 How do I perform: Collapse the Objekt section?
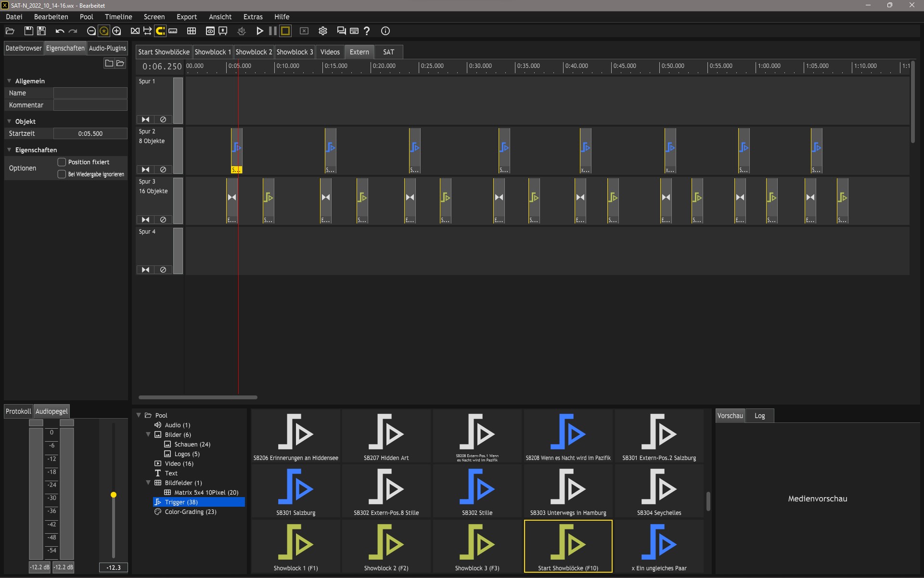point(9,121)
